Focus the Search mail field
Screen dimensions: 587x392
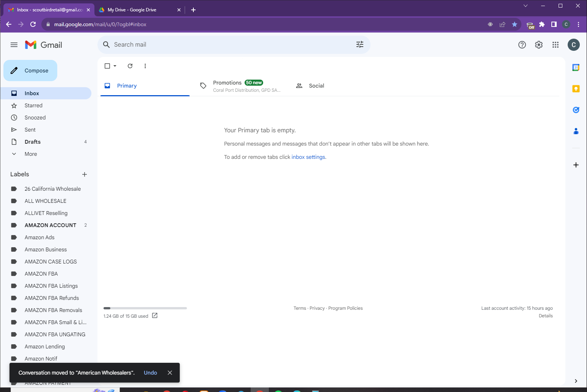pos(234,45)
